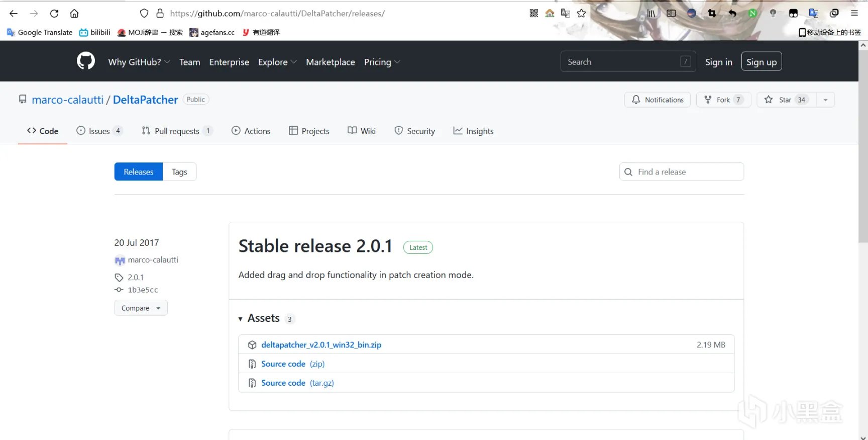Bookmark this page with the star icon
Viewport: 868px width, 440px height.
point(581,14)
